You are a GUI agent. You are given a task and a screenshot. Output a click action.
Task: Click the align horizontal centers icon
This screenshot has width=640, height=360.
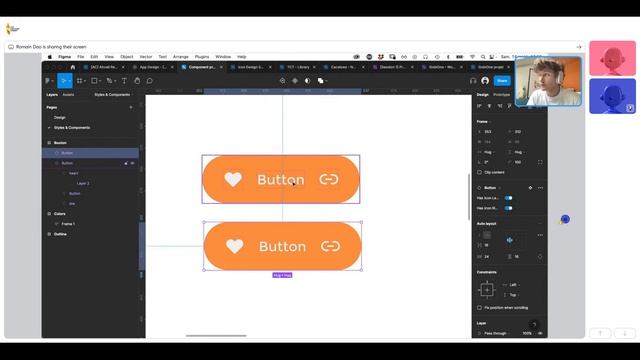click(x=489, y=106)
